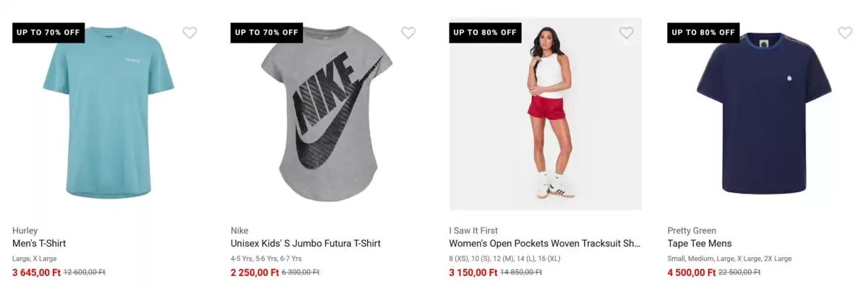This screenshot has height=289, width=868.
Task: Open Women's Open Pockets Woven Tracksuit link
Action: coord(545,243)
